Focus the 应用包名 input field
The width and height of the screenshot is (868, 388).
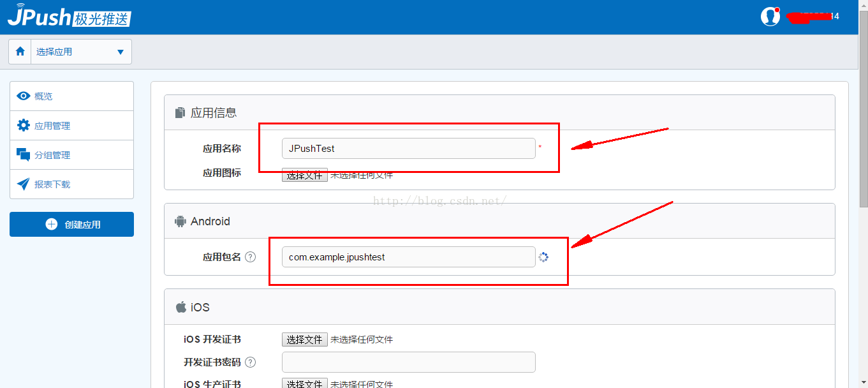[408, 257]
